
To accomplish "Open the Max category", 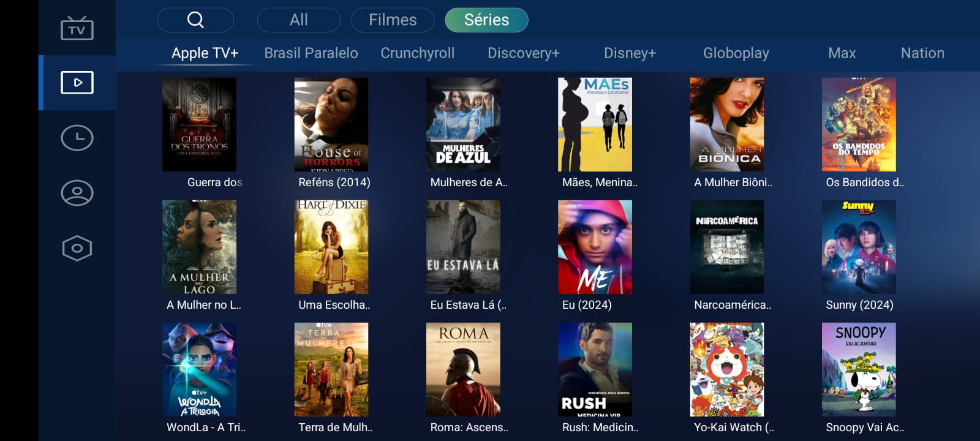I will pos(842,53).
